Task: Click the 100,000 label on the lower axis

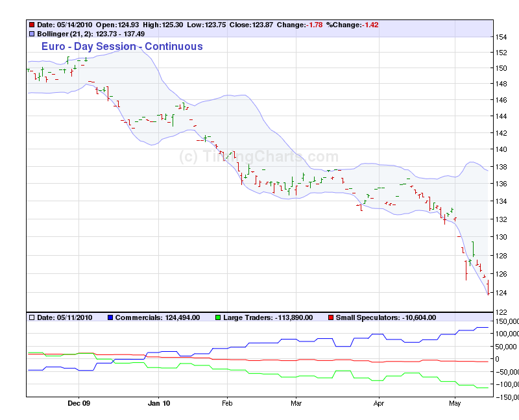Action: [505, 334]
